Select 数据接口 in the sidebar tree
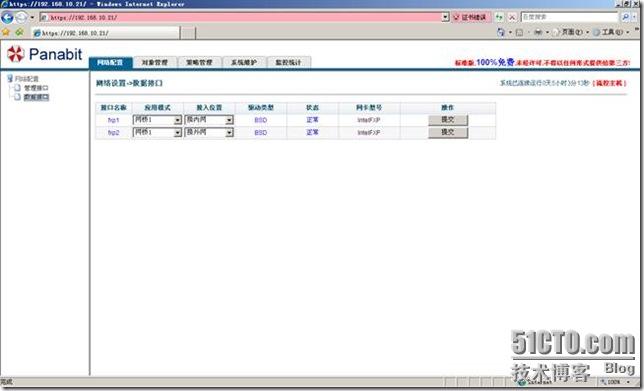The height and width of the screenshot is (391, 644). 36,97
